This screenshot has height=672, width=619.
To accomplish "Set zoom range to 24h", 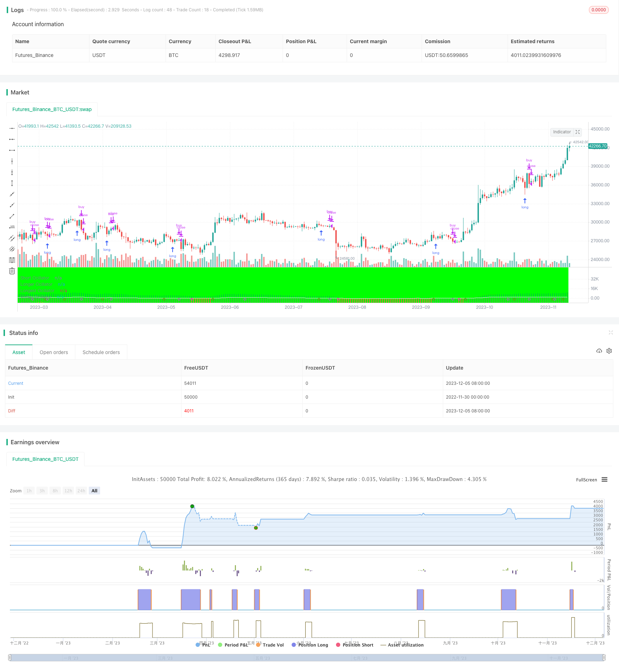I will click(x=81, y=491).
